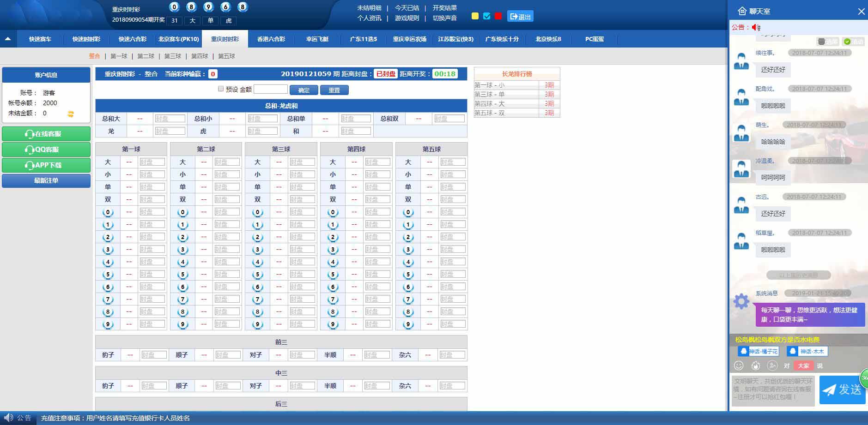Click the red announcement speaker icon
The width and height of the screenshot is (868, 425).
click(756, 27)
